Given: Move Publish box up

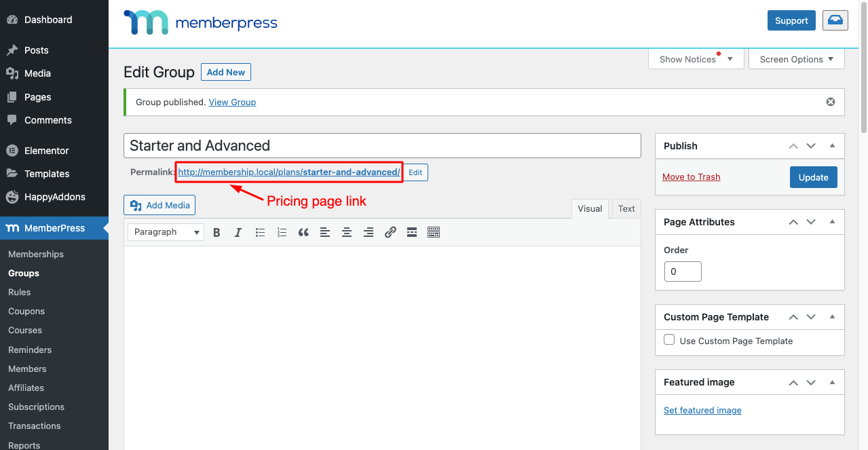Looking at the screenshot, I should click(793, 146).
